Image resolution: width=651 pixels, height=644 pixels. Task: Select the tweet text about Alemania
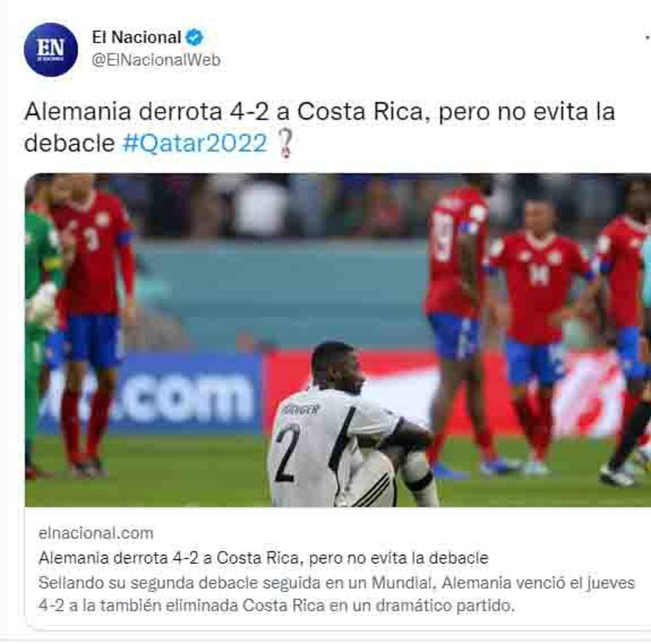coord(320,127)
